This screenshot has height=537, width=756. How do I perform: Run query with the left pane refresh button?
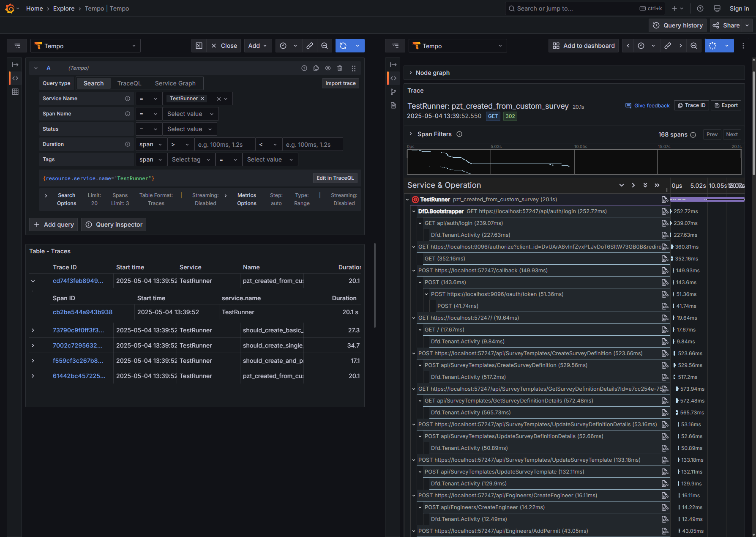(x=343, y=46)
